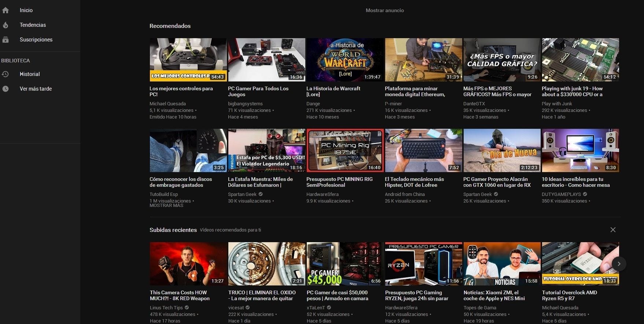Viewport: 644px width, 324px height.
Task: Show next videos with carousel arrow
Action: (x=619, y=264)
